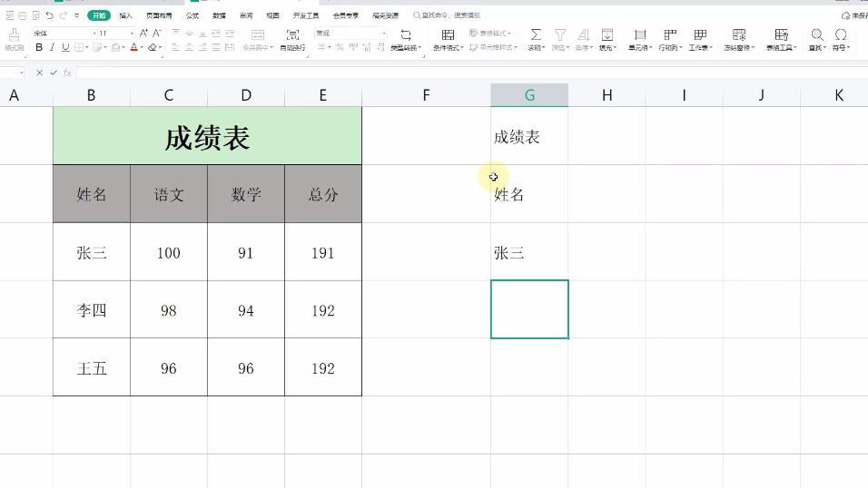The image size is (868, 488).
Task: Click the eraser clear-format icon
Action: tap(153, 47)
